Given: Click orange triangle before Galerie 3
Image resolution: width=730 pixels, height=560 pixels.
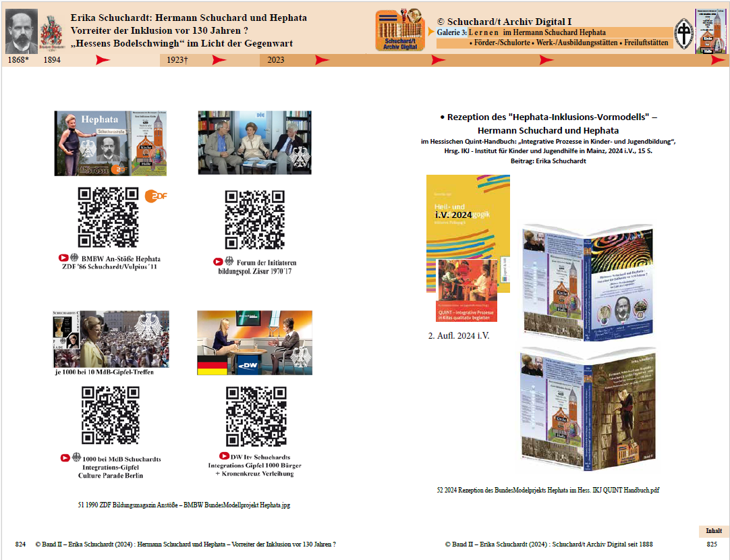Looking at the screenshot, I should (431, 32).
